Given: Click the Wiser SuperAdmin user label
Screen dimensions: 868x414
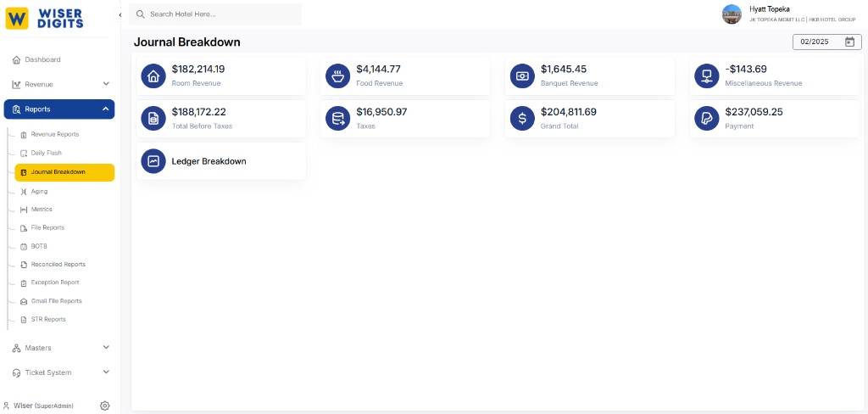Looking at the screenshot, I should click(x=43, y=406).
